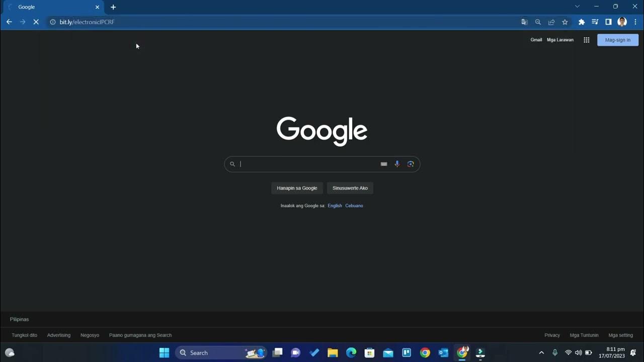This screenshot has width=644, height=362.
Task: View site information icon in address bar
Action: pyautogui.click(x=52, y=22)
